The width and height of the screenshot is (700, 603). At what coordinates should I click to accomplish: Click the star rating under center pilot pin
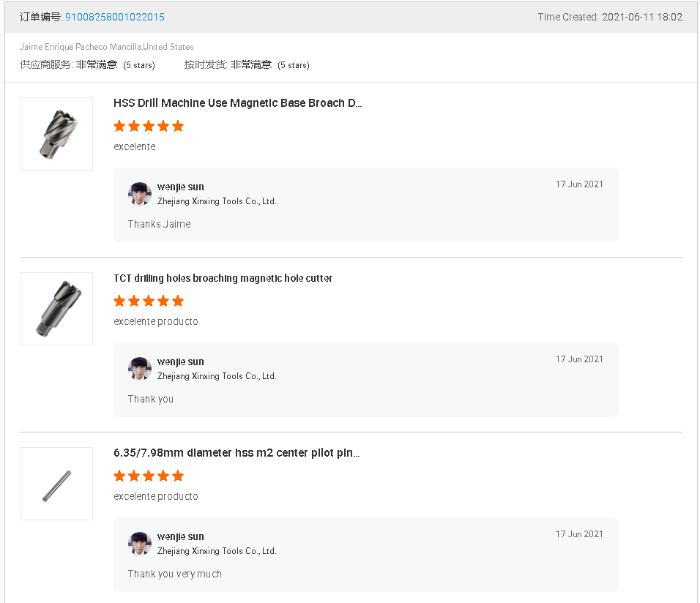[149, 476]
